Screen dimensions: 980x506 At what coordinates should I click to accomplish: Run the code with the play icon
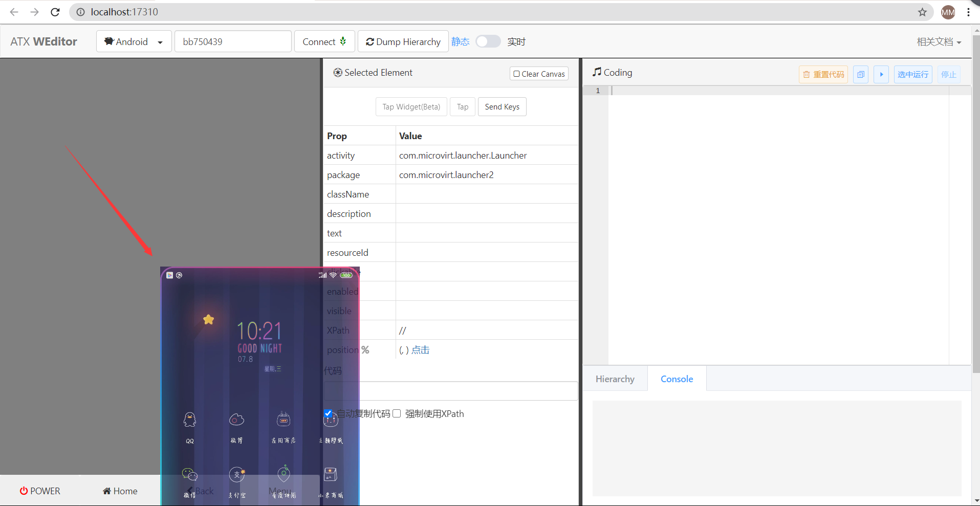[x=882, y=74]
